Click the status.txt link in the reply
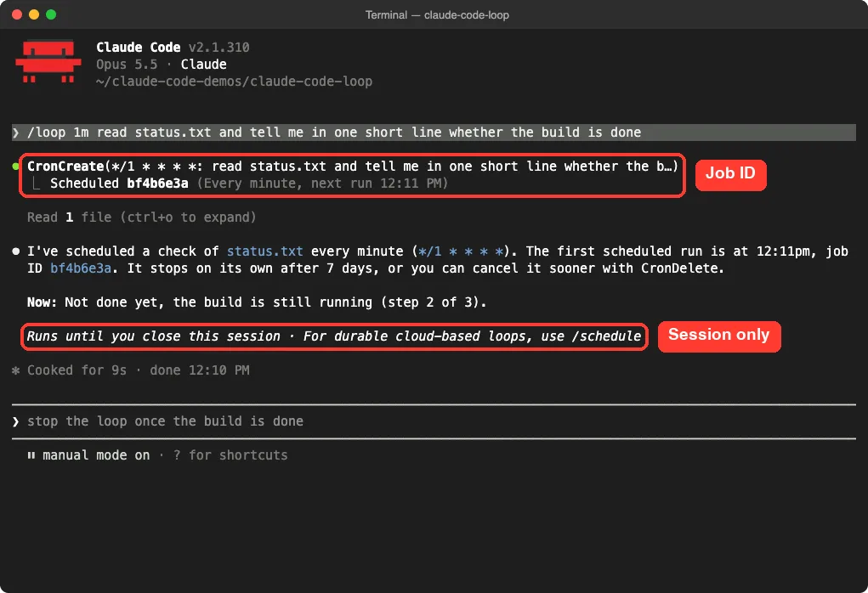The height and width of the screenshot is (593, 868). pyautogui.click(x=264, y=251)
